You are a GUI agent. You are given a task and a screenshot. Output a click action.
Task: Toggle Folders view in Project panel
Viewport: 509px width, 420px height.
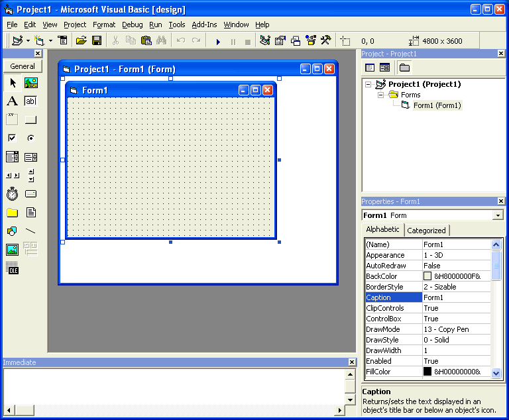404,68
